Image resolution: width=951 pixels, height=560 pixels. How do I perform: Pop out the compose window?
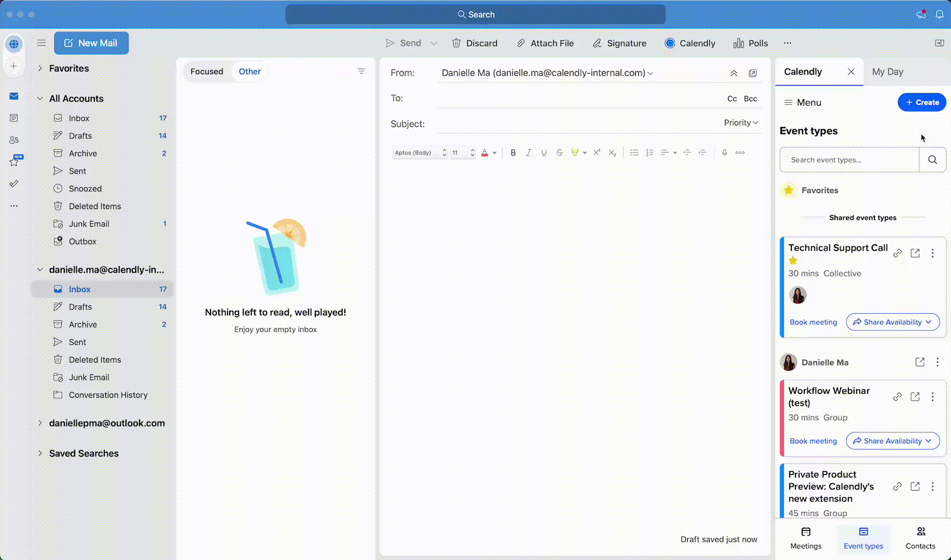point(752,73)
